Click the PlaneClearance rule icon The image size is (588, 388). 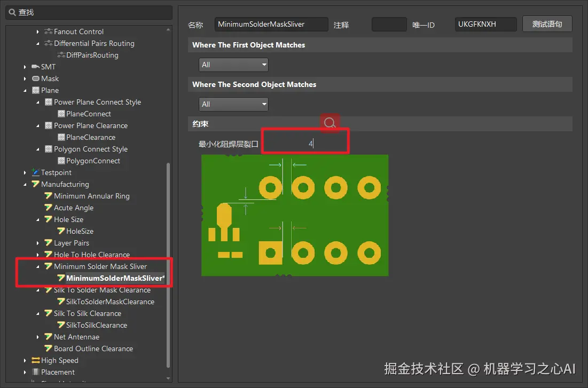[x=61, y=137]
